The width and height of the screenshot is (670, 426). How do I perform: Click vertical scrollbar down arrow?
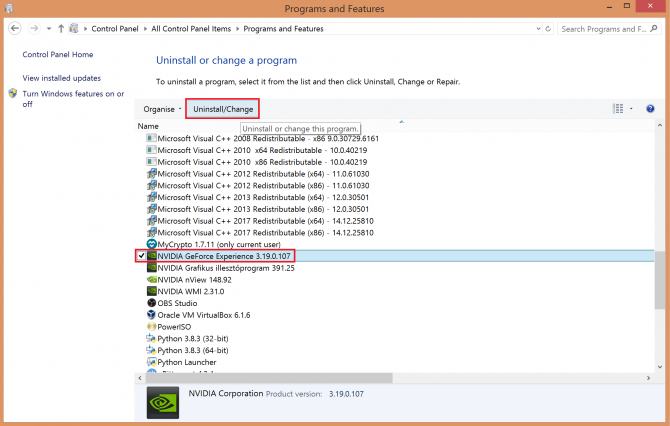pyautogui.click(x=660, y=367)
